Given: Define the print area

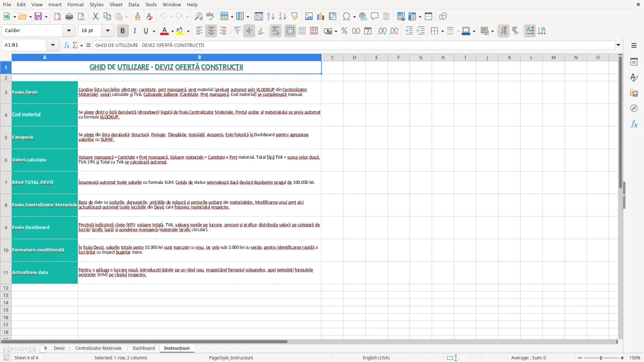Looking at the screenshot, I should coord(401,17).
